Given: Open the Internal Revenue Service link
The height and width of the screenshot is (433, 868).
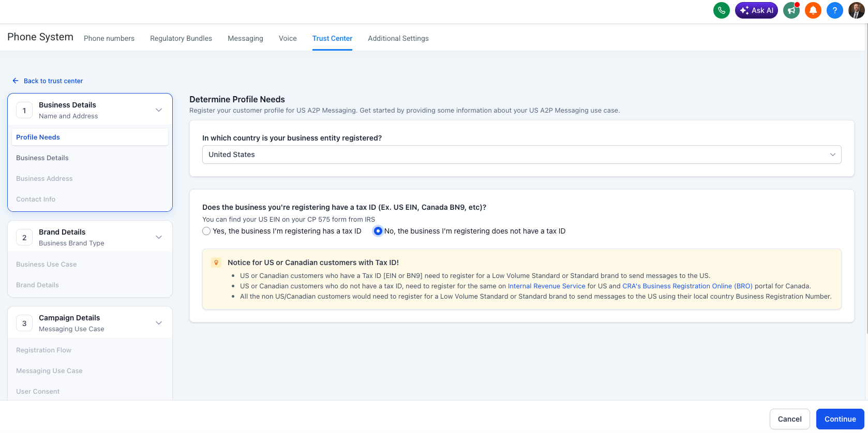Looking at the screenshot, I should click(546, 286).
